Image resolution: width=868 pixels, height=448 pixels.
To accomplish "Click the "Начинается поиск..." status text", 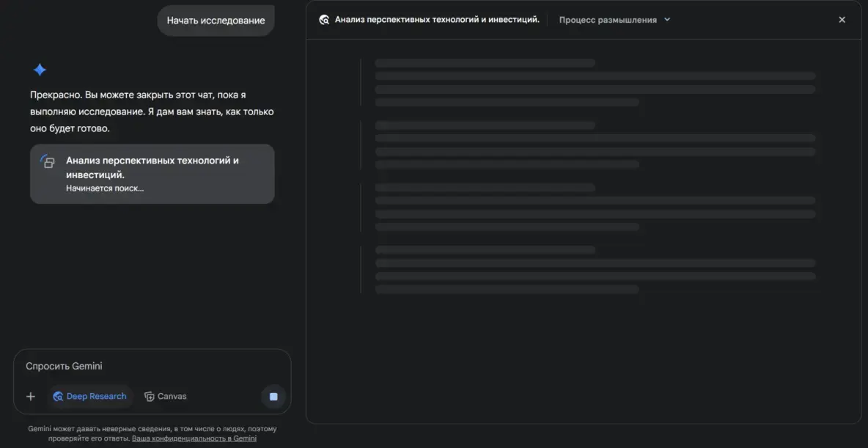I will coord(105,188).
